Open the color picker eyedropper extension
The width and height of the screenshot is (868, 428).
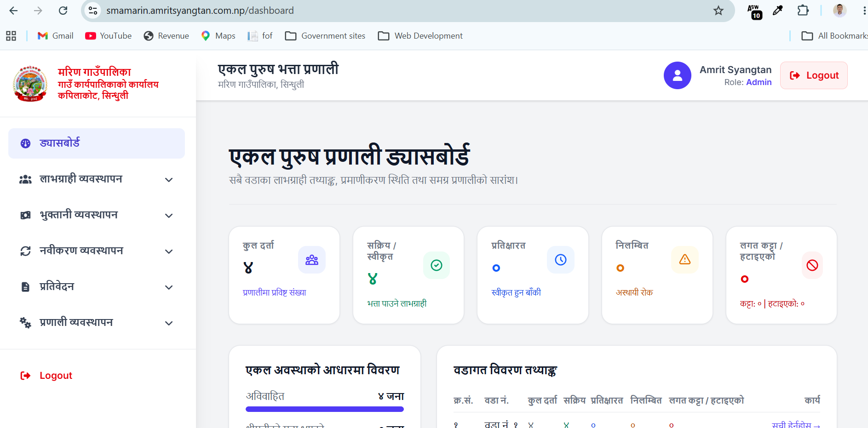tap(778, 11)
